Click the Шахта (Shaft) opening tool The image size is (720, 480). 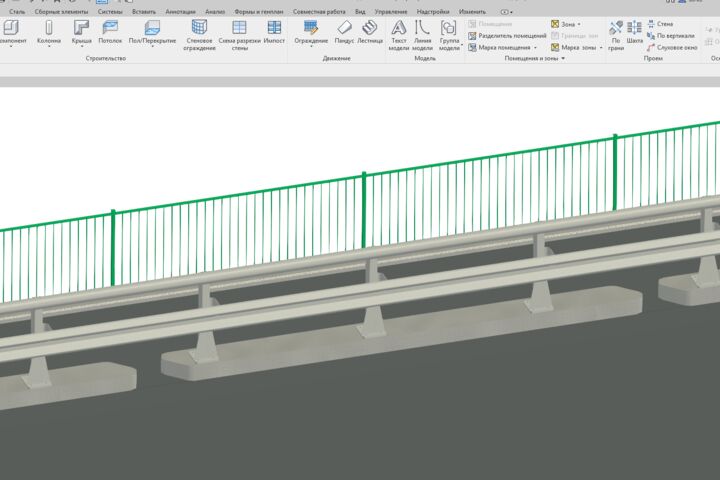[634, 32]
